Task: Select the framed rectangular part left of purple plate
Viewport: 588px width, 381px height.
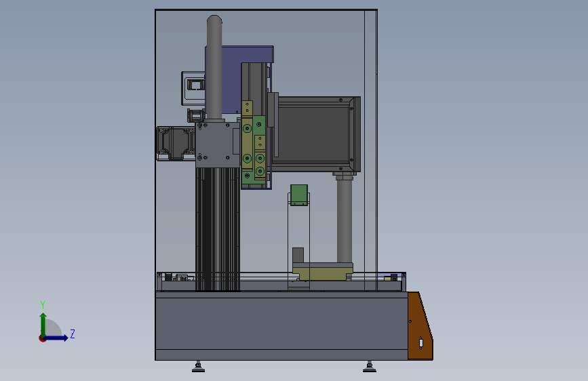Action: coord(193,87)
